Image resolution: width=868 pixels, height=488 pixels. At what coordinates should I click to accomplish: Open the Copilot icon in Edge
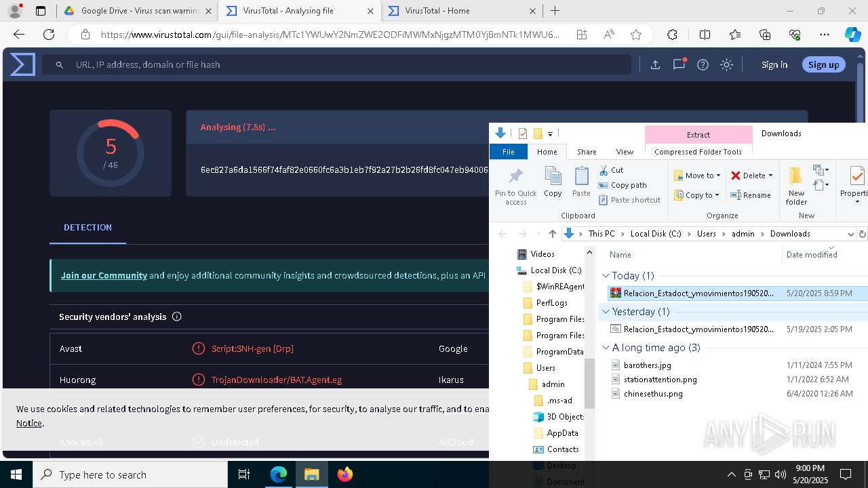click(852, 35)
